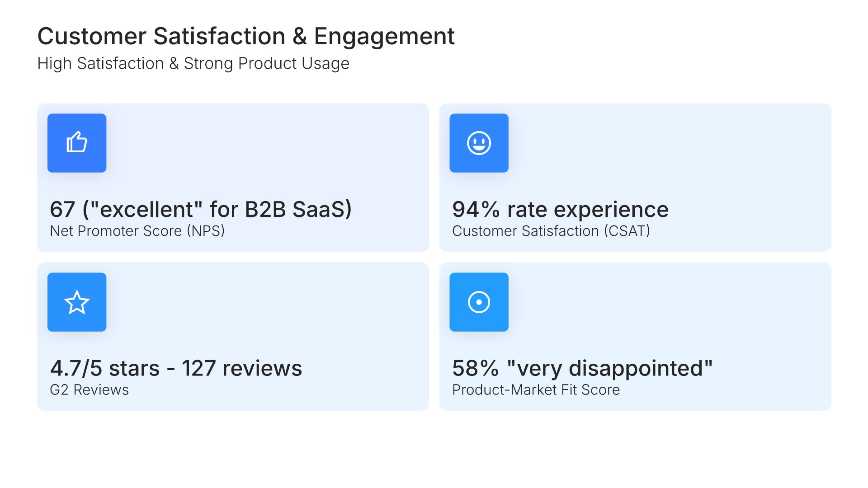
Task: Click the 127 reviews count text
Action: 242,368
